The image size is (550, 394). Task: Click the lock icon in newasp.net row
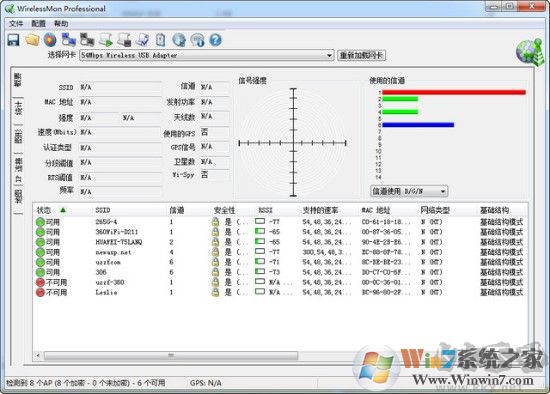pos(215,252)
